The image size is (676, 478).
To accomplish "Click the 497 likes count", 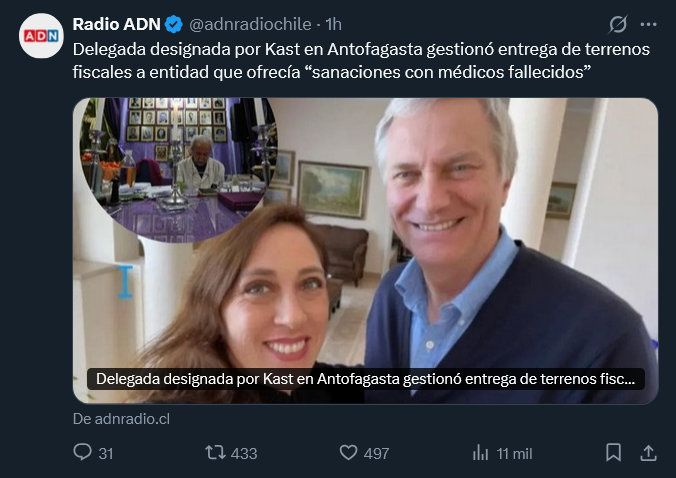I will [x=376, y=453].
